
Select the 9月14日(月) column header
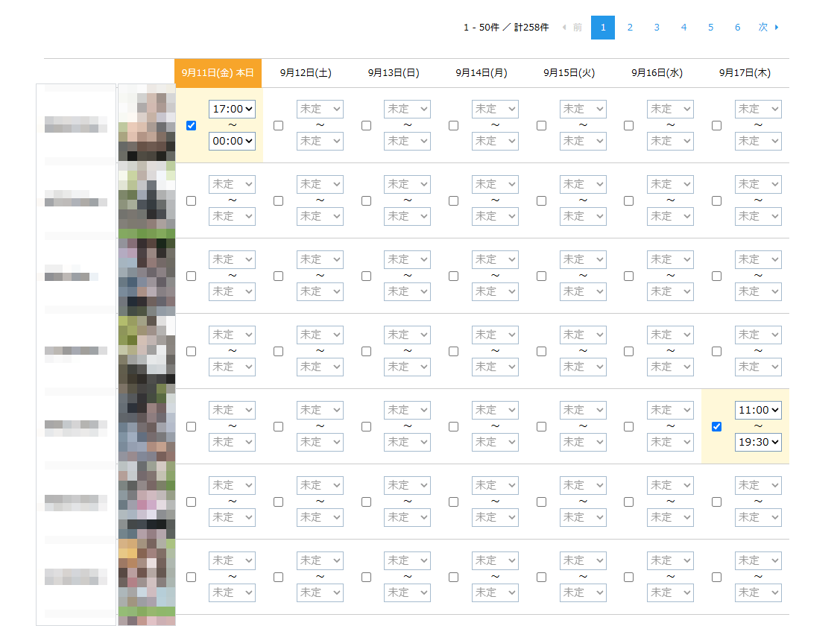tap(481, 73)
